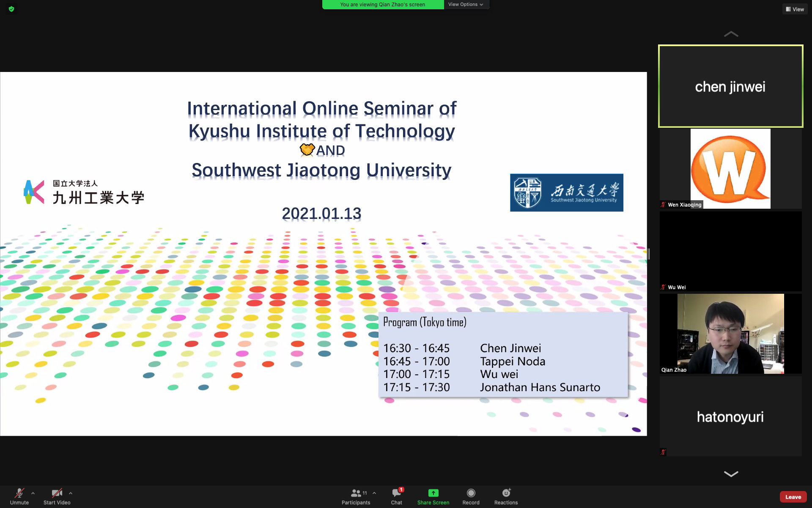Click the 'Qian Zhao' name label
This screenshot has height=508, width=812.
pos(674,370)
